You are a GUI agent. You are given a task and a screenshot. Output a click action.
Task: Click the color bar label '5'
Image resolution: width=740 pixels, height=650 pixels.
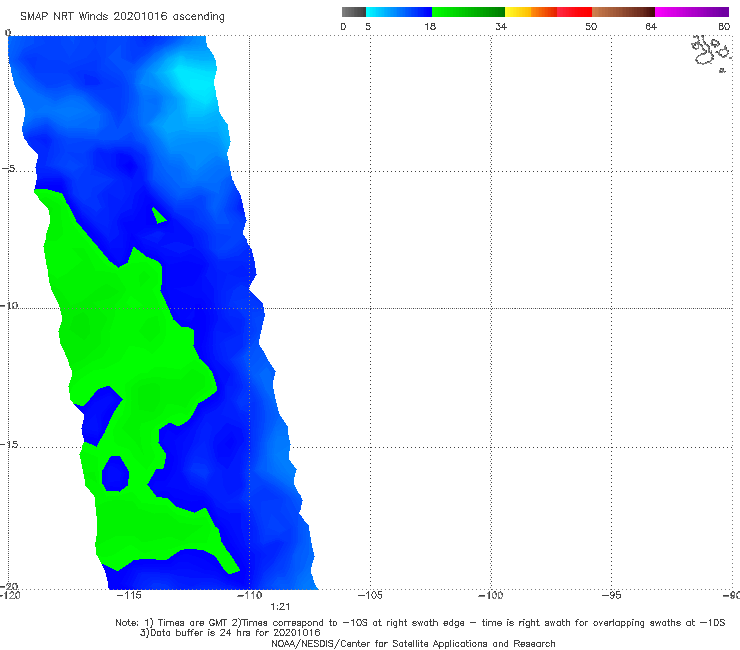tap(368, 26)
